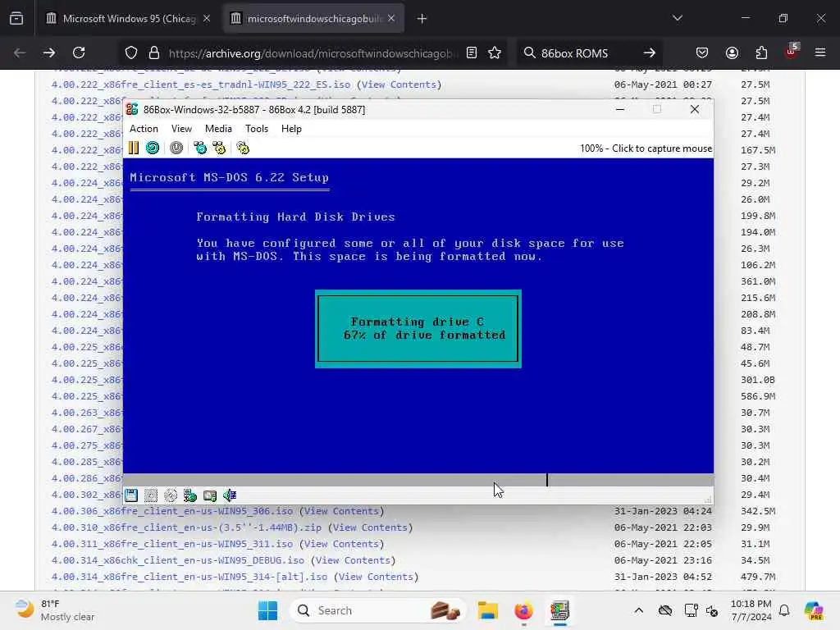The image size is (840, 630).
Task: Open the list all tabs dropdown
Action: click(x=677, y=18)
